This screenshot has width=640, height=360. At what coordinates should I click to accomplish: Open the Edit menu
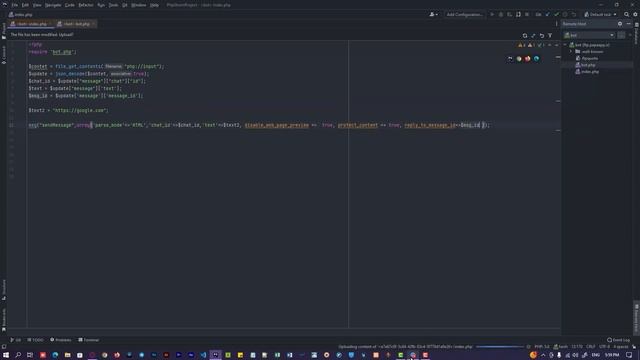click(x=25, y=5)
